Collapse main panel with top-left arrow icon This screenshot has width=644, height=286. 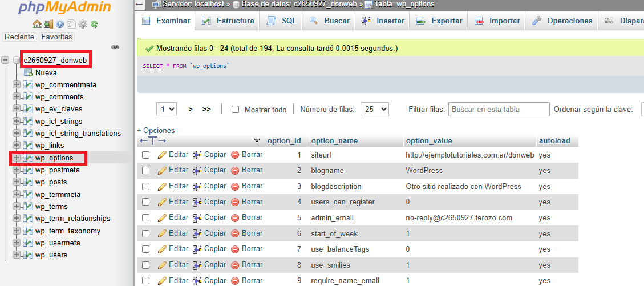click(x=140, y=4)
